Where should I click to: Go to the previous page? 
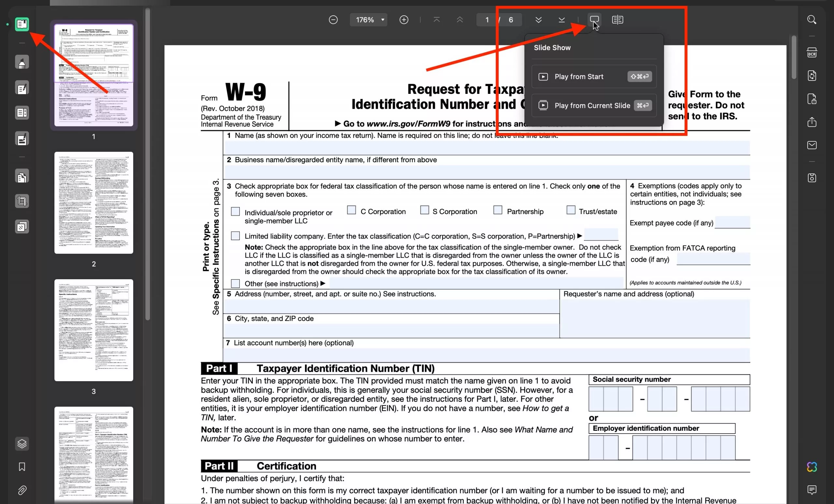460,20
